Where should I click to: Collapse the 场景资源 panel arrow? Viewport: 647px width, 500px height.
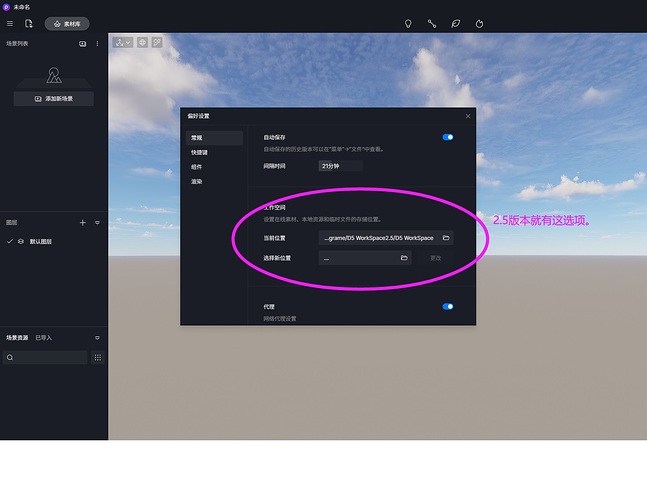click(97, 338)
